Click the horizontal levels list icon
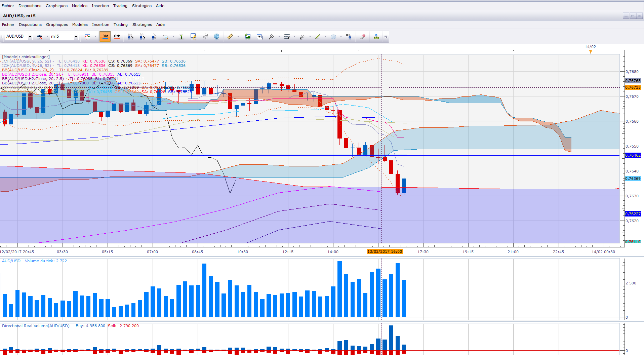 point(287,37)
